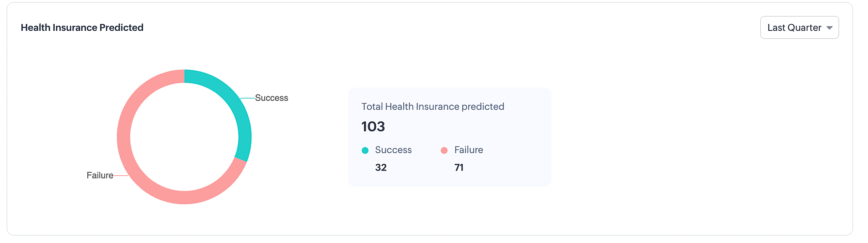Click the total predicted count 103
This screenshot has width=868, height=243.
tap(373, 127)
